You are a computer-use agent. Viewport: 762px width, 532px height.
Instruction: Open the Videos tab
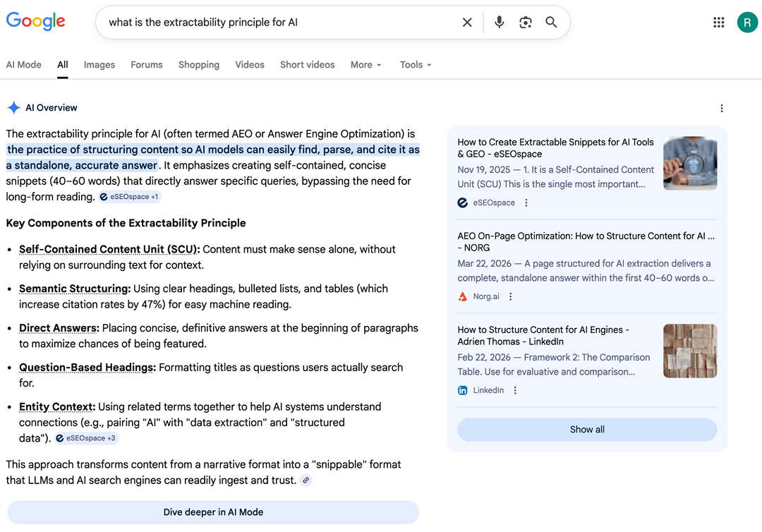(250, 65)
